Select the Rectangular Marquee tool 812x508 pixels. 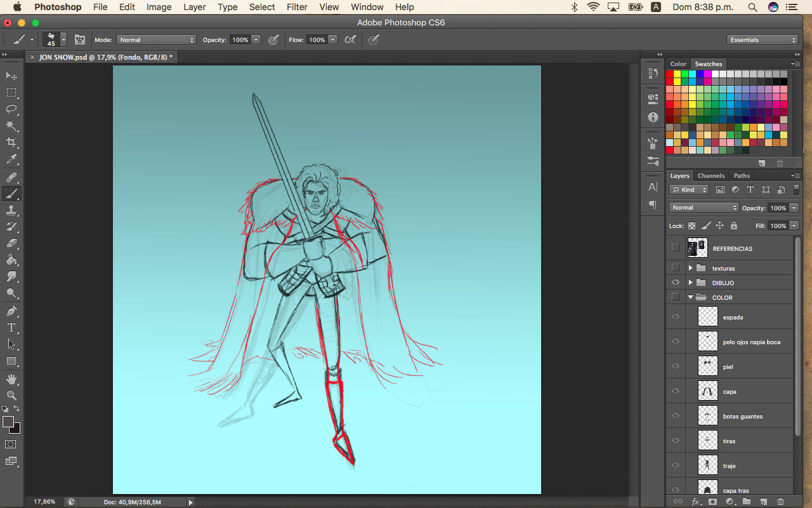11,93
